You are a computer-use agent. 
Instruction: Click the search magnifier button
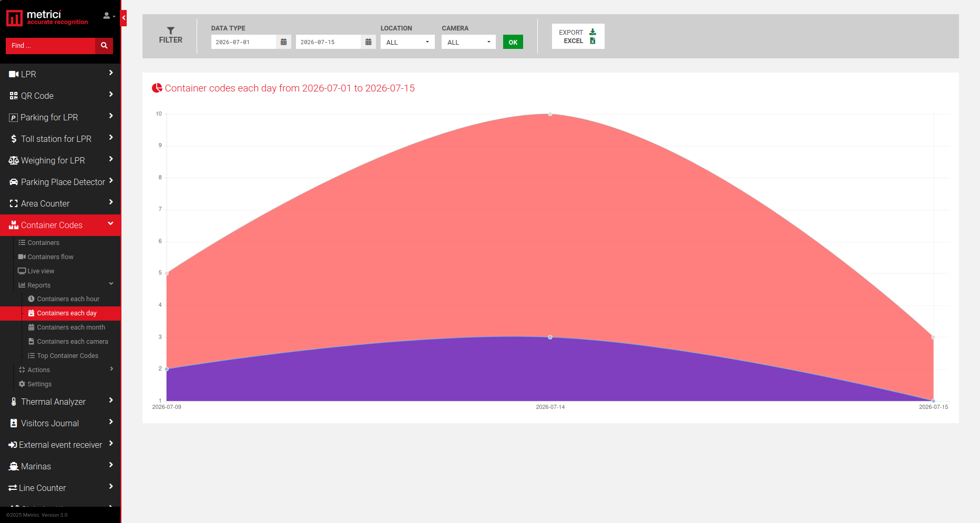coord(104,46)
